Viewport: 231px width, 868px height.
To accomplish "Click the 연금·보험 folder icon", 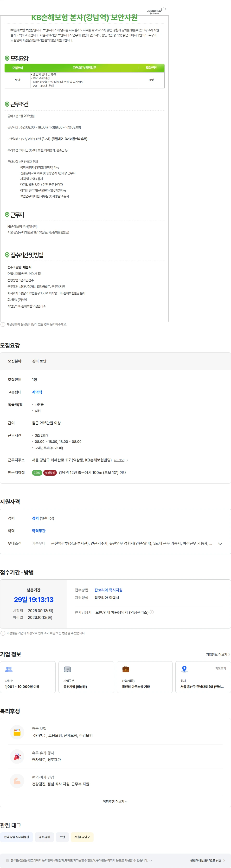I will click(x=17, y=732).
